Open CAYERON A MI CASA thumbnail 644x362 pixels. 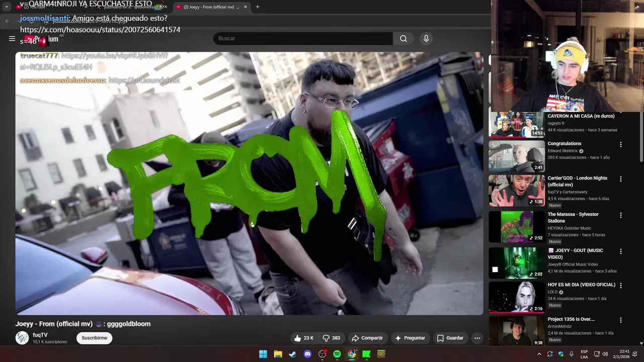[x=517, y=125]
